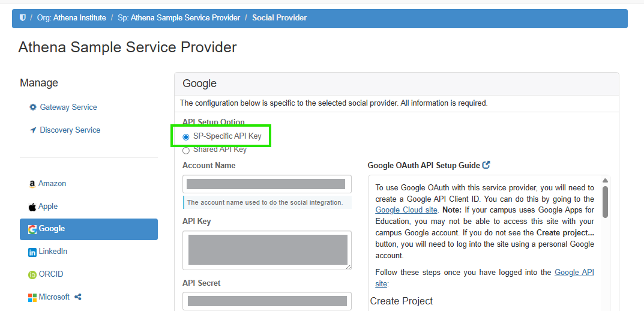Select the Shared API Key radio button

[x=186, y=151]
